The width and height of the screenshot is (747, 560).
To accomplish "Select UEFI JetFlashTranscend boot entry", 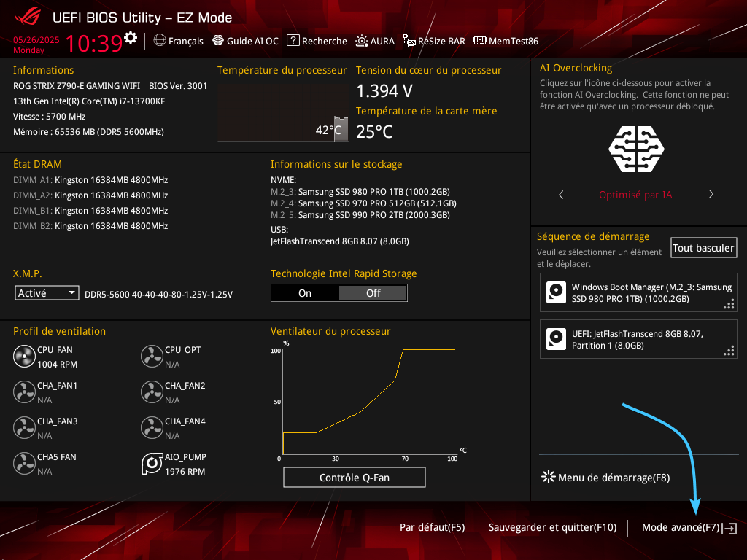I will point(638,339).
